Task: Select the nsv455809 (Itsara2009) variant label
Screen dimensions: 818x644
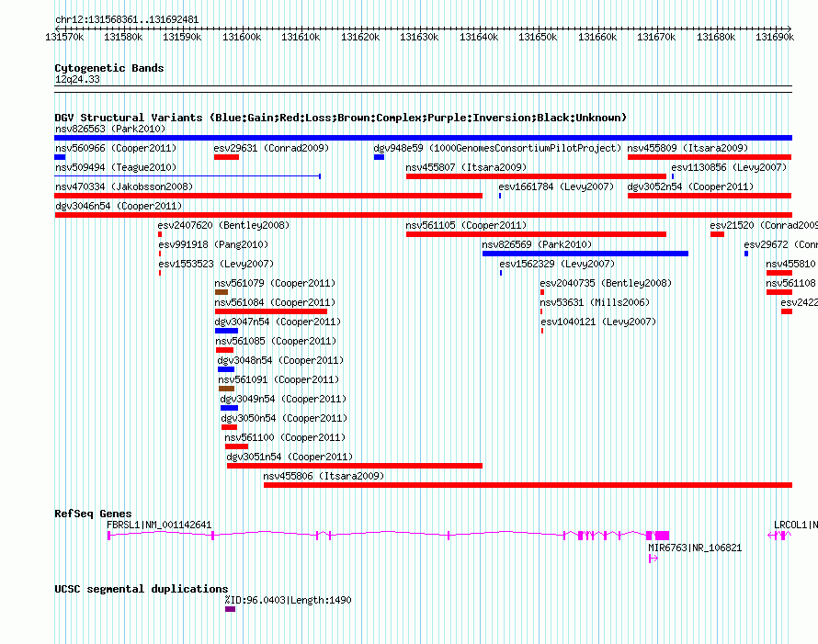Action: pos(687,148)
